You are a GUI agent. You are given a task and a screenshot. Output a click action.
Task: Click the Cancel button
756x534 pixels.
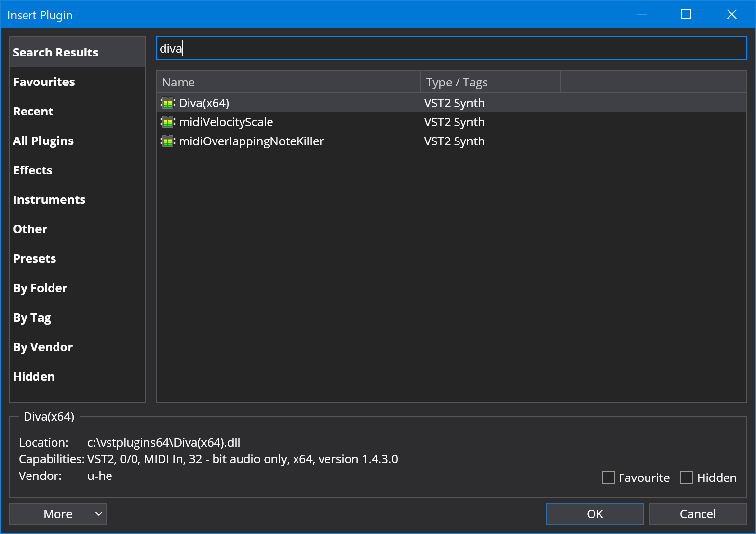point(698,514)
